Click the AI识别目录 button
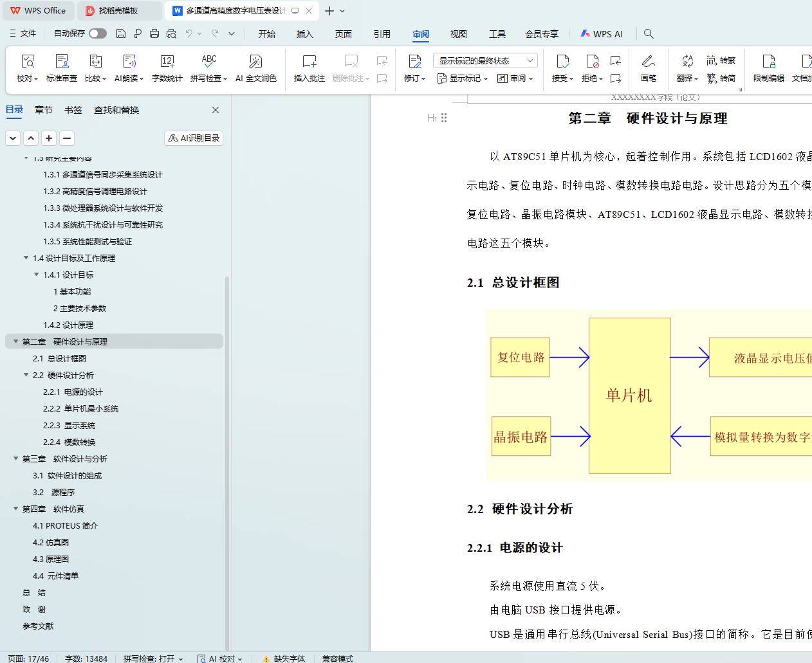The height and width of the screenshot is (663, 812). (194, 138)
